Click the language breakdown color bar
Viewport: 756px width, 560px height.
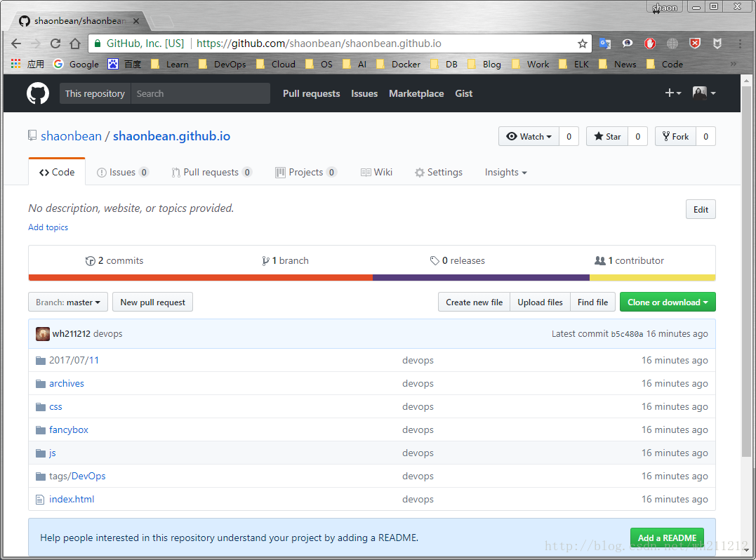(372, 277)
